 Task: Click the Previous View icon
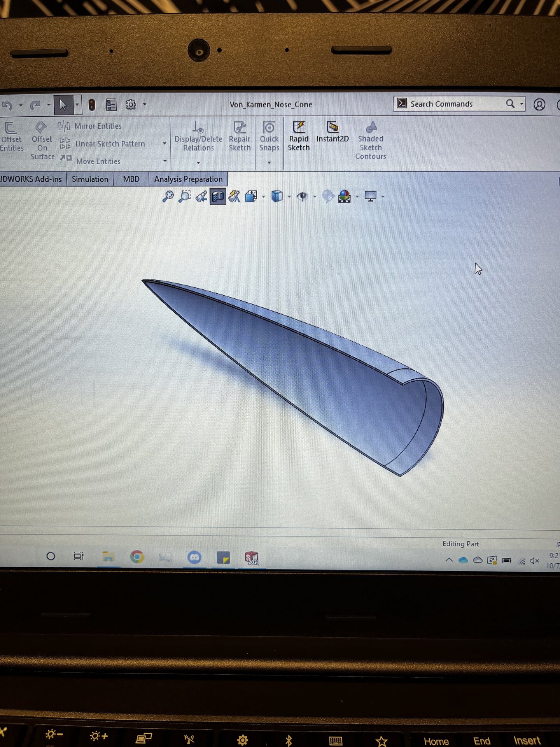[x=201, y=197]
